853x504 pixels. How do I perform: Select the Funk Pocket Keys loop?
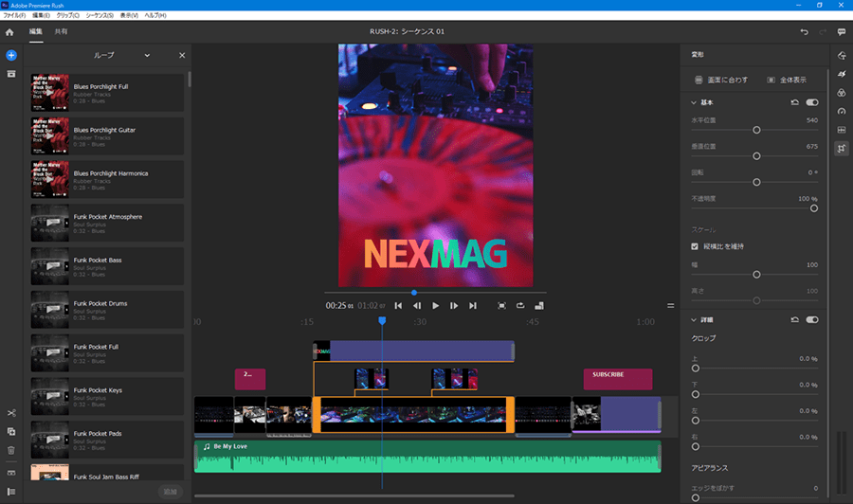click(107, 396)
